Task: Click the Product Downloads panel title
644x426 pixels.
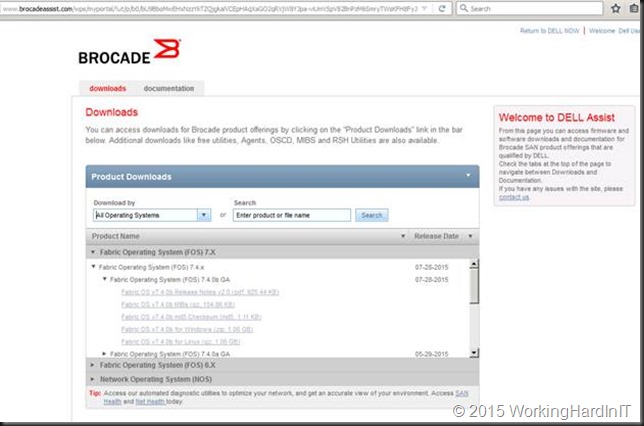Action: 131,177
